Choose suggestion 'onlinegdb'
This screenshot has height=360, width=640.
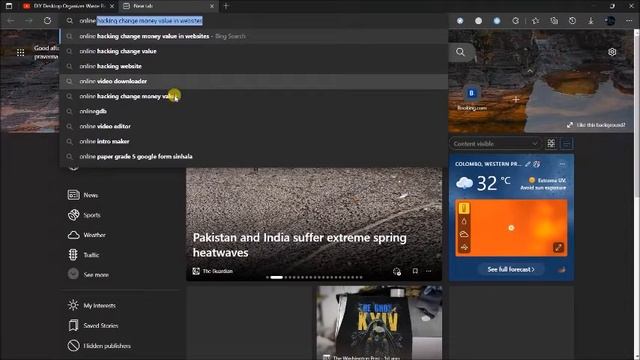[x=254, y=111]
